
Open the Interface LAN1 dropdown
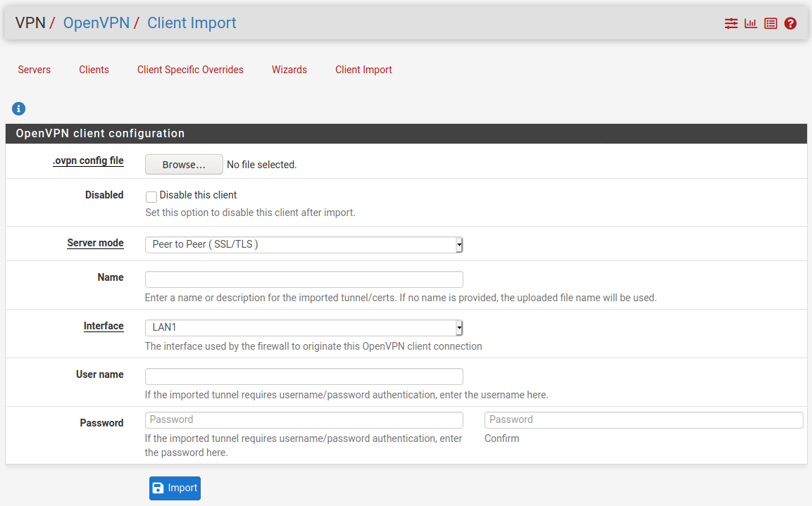304,327
